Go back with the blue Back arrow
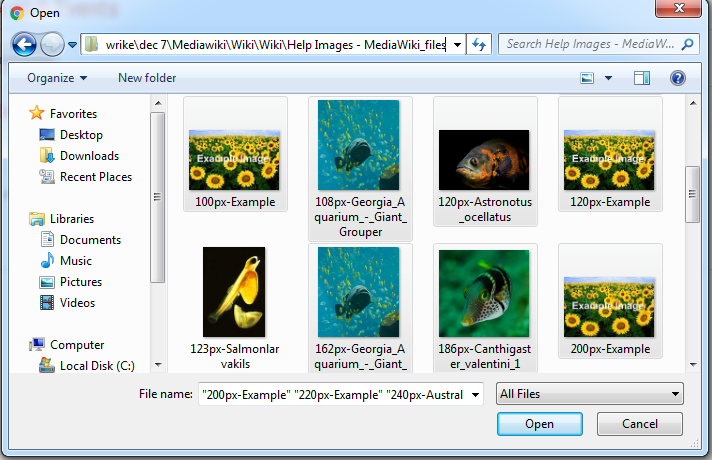Viewport: 712px width, 460px height. click(x=24, y=45)
